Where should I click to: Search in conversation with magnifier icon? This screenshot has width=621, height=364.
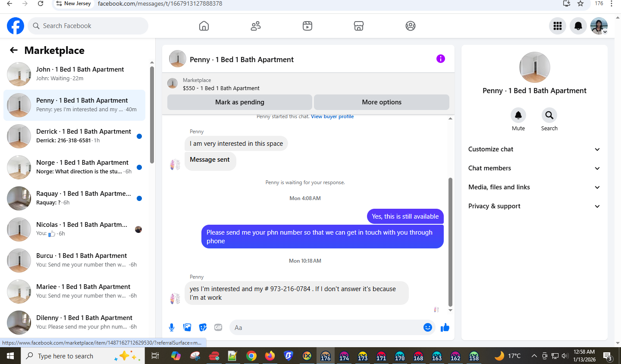[x=549, y=115]
